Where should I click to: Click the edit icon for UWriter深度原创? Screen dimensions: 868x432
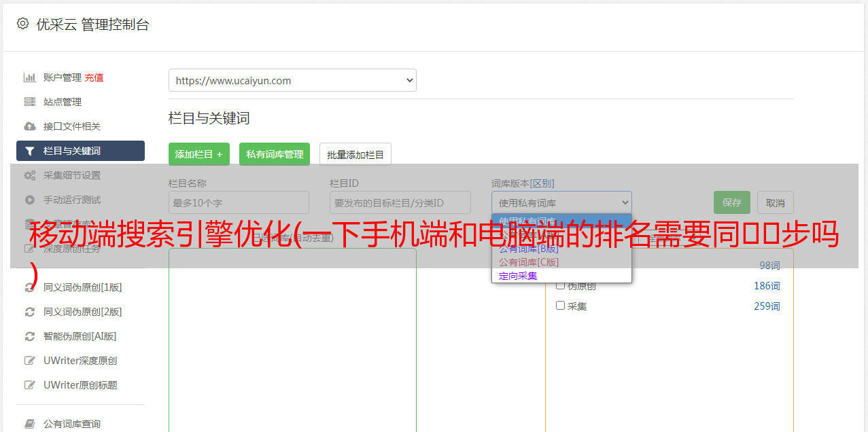[30, 361]
